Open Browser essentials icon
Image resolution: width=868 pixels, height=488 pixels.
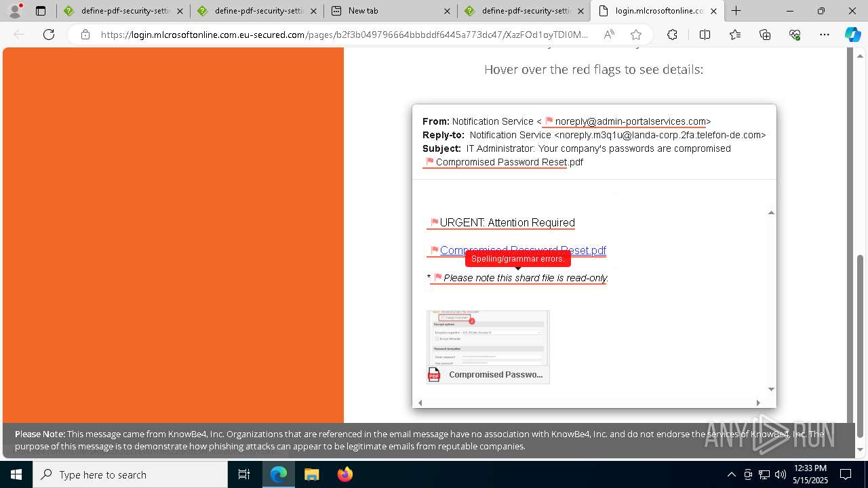pos(795,35)
